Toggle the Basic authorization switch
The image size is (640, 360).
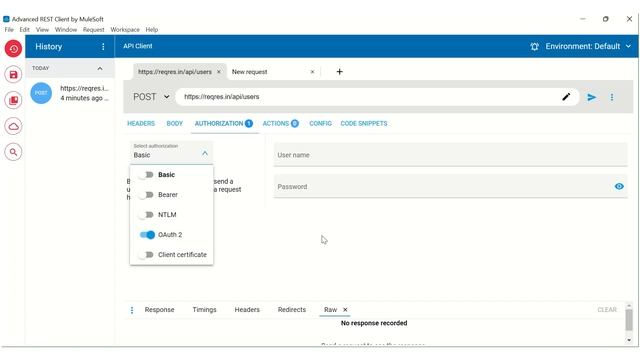pos(146,175)
